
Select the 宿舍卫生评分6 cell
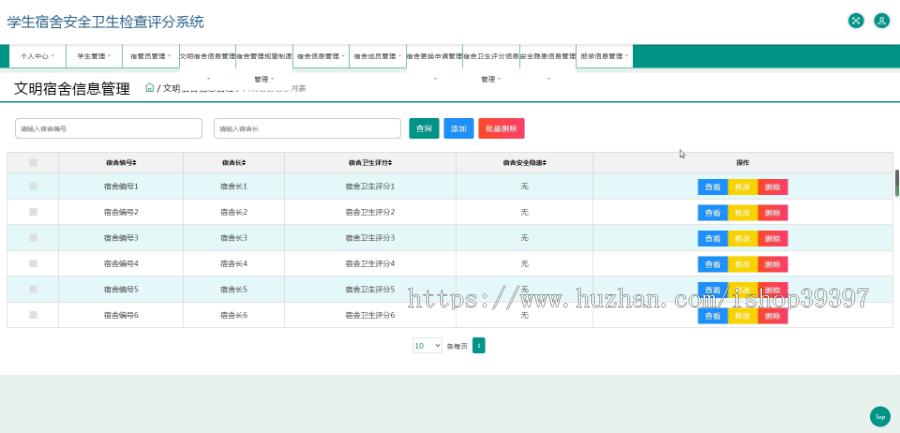coord(370,315)
